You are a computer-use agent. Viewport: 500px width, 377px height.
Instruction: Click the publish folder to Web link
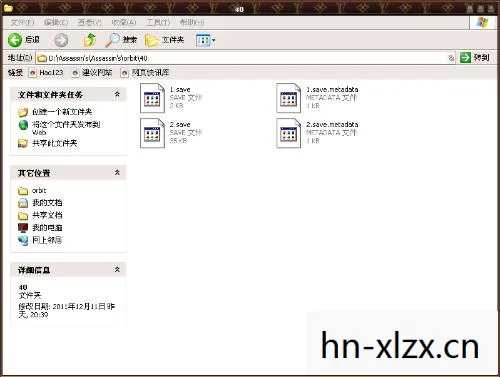click(66, 128)
